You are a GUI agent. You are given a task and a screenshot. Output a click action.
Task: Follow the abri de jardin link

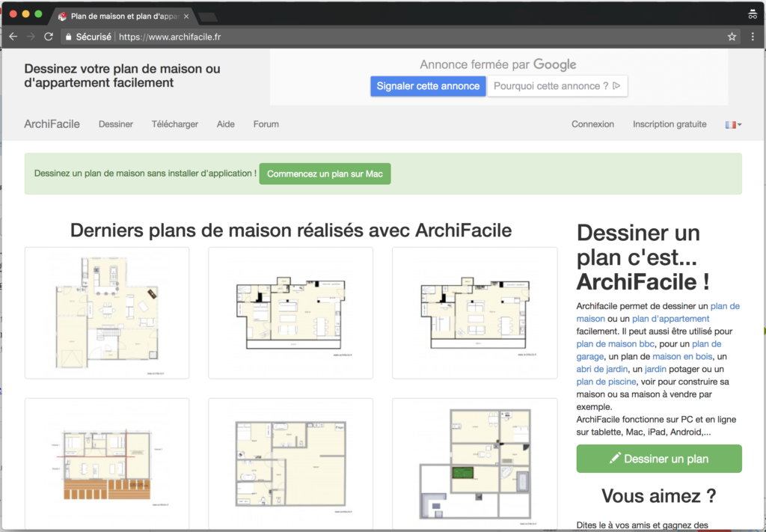[x=602, y=370]
